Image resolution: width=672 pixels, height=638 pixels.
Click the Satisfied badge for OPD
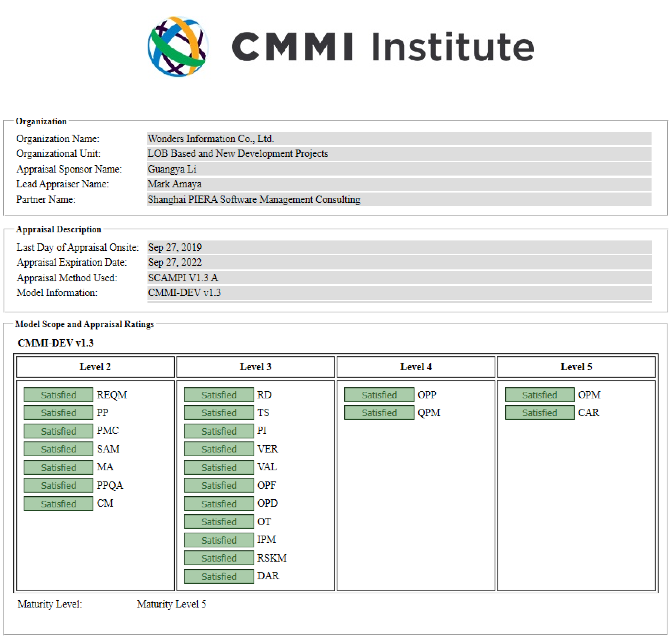[x=219, y=504]
